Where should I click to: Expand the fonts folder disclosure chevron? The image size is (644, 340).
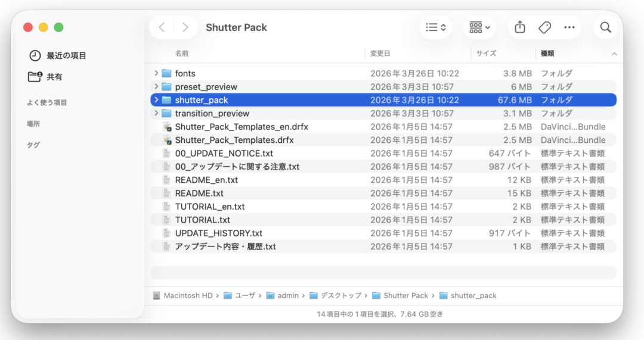(156, 73)
